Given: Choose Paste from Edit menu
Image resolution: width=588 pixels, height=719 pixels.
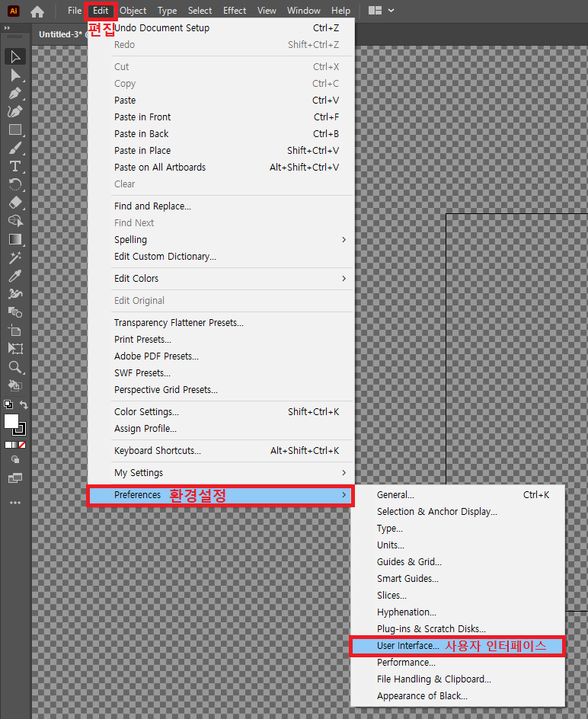Looking at the screenshot, I should tap(221, 101).
